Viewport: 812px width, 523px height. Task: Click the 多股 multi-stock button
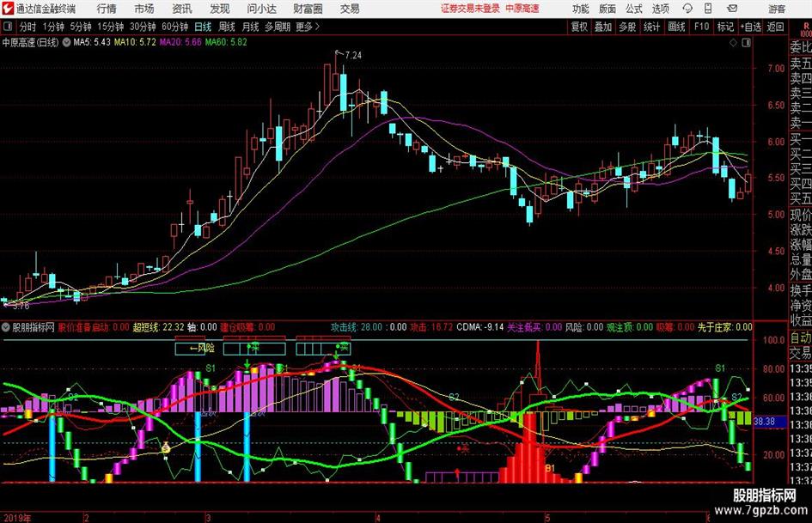(x=627, y=27)
